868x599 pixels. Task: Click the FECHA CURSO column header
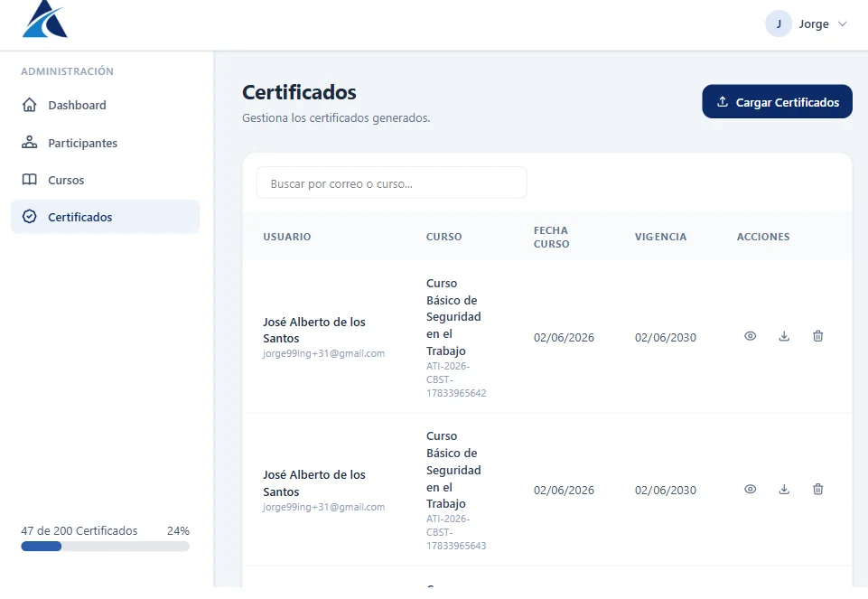click(x=551, y=237)
